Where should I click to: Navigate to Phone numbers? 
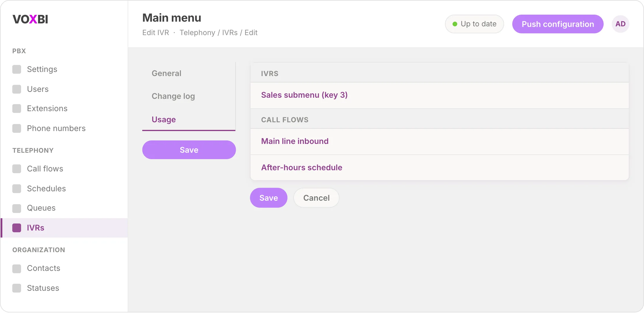point(64,128)
